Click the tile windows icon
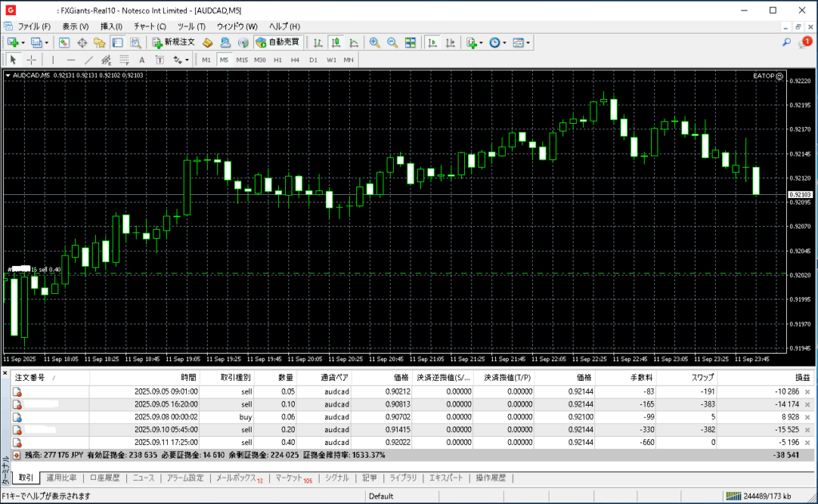 [411, 42]
